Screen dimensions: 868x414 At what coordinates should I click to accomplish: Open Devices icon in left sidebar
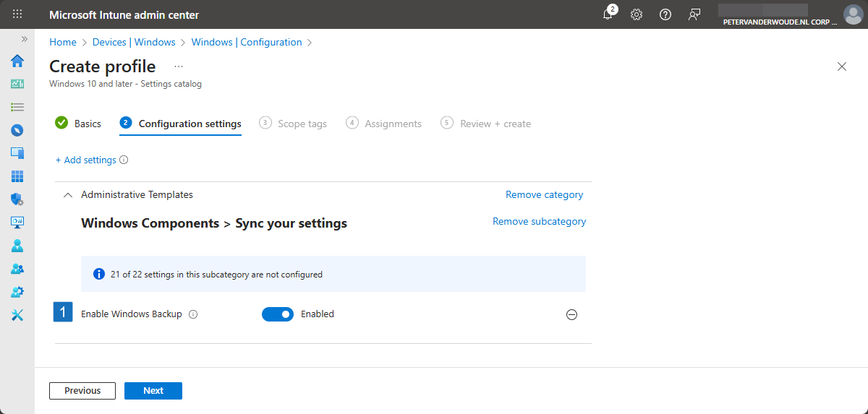[x=17, y=153]
